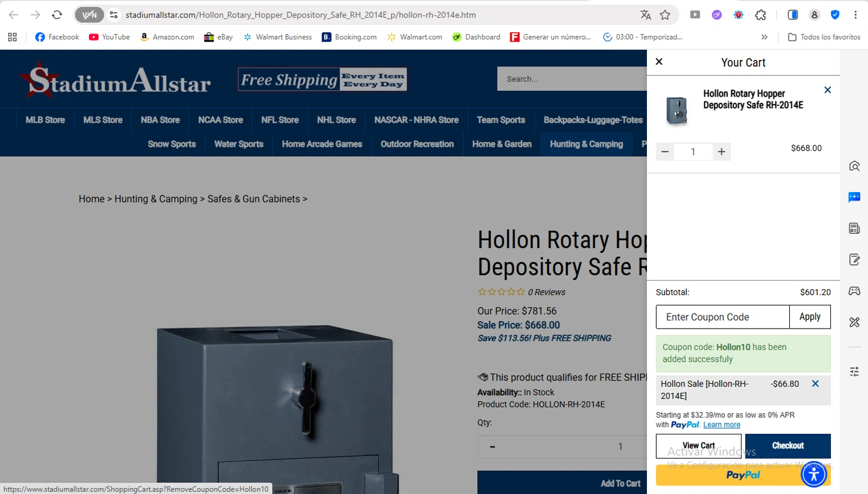This screenshot has width=868, height=494.
Task: Open NFL Store menu
Action: (x=280, y=120)
